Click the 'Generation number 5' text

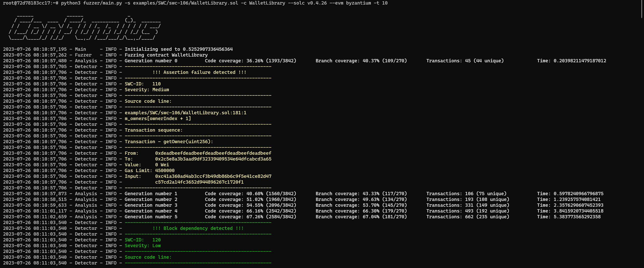tap(151, 217)
